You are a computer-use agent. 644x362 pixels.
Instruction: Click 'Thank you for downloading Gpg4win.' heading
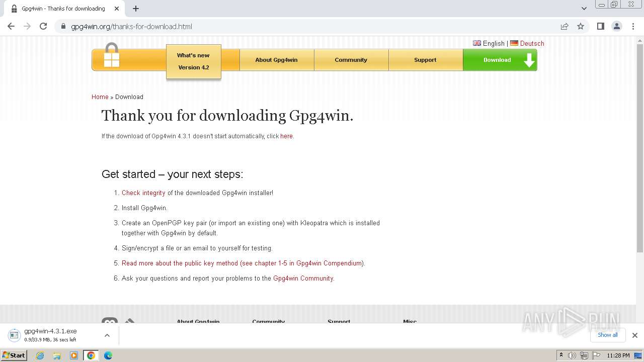click(x=227, y=116)
